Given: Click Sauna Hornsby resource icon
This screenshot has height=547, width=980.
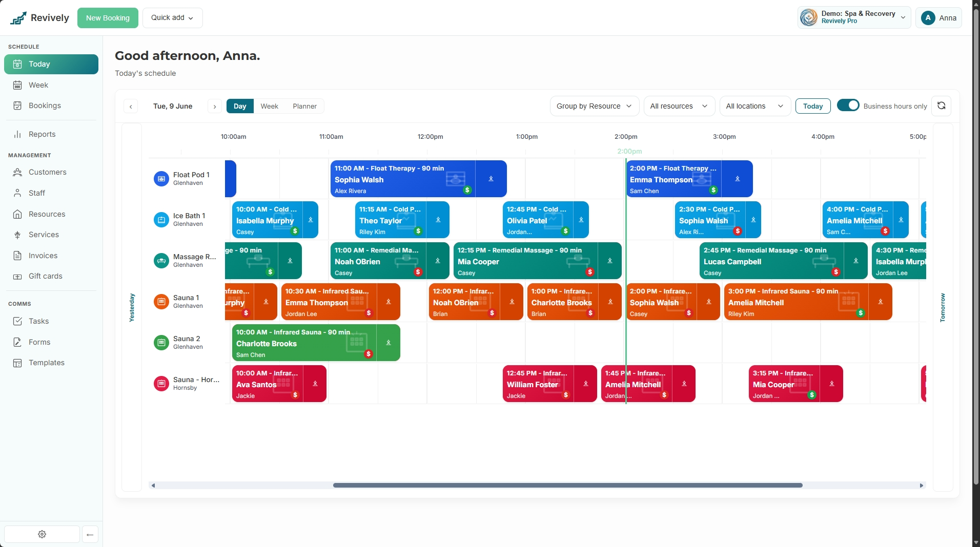Looking at the screenshot, I should 161,384.
